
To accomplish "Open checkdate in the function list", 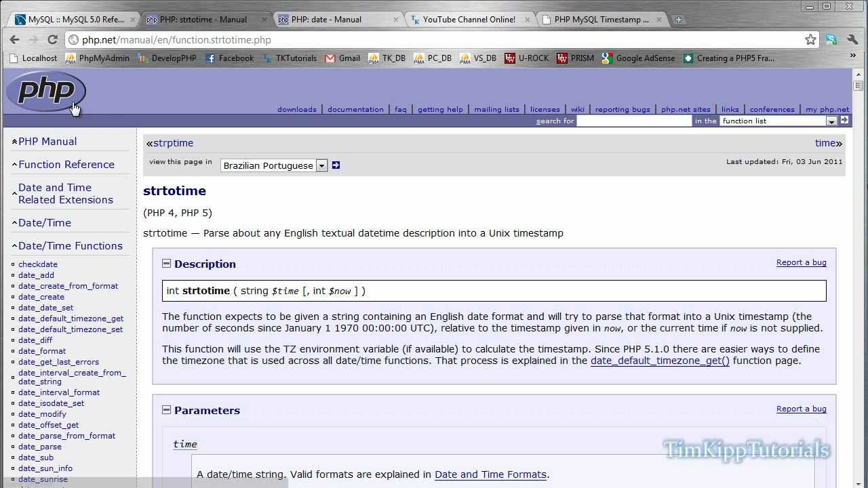I will pos(38,264).
